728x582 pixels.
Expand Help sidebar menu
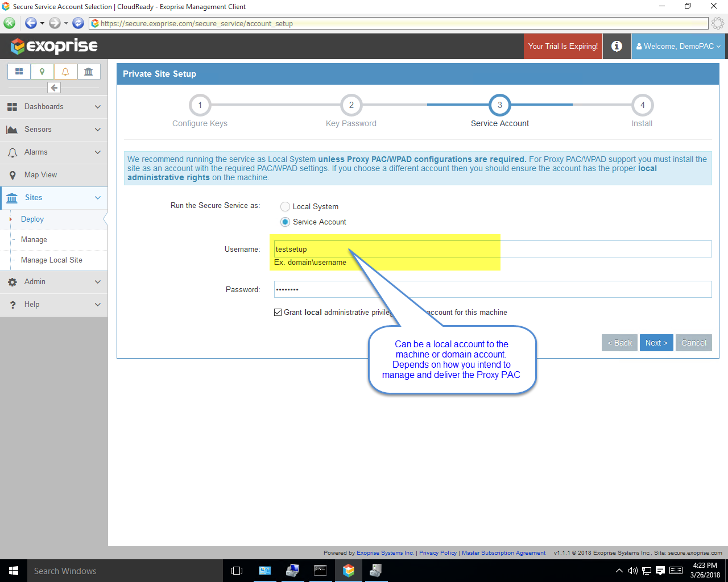54,305
